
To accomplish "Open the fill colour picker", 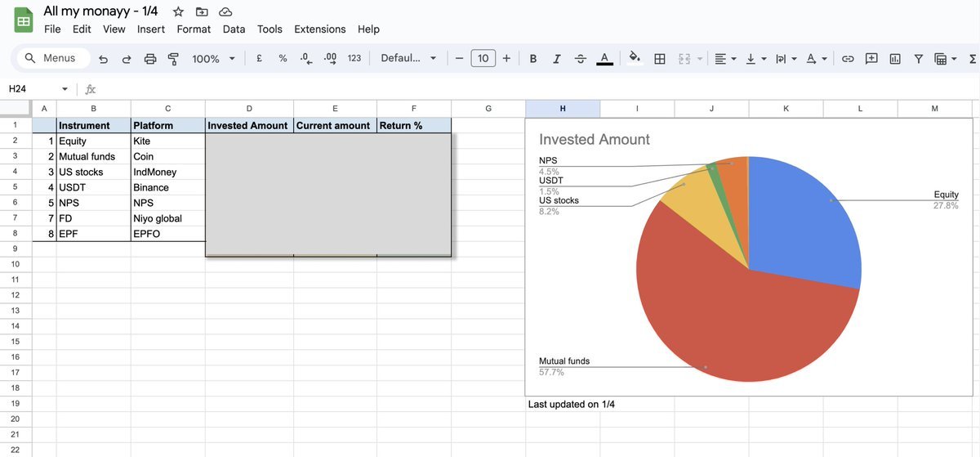I will [x=633, y=59].
